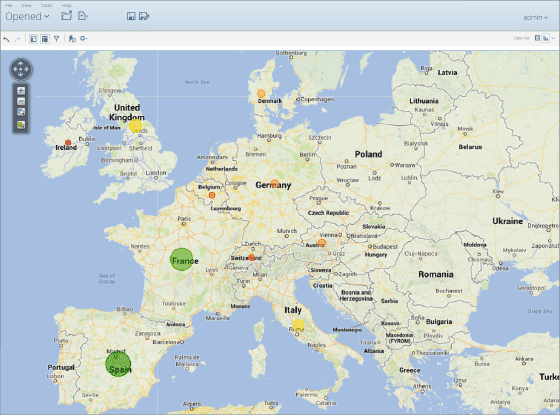The height and width of the screenshot is (415, 560).
Task: Open the admin user dropdown
Action: tap(535, 17)
